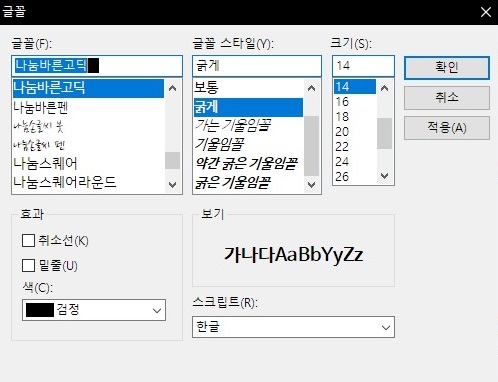Image resolution: width=498 pixels, height=382 pixels.
Task: Choose the 기울임꼴 italic font style
Action: [248, 145]
